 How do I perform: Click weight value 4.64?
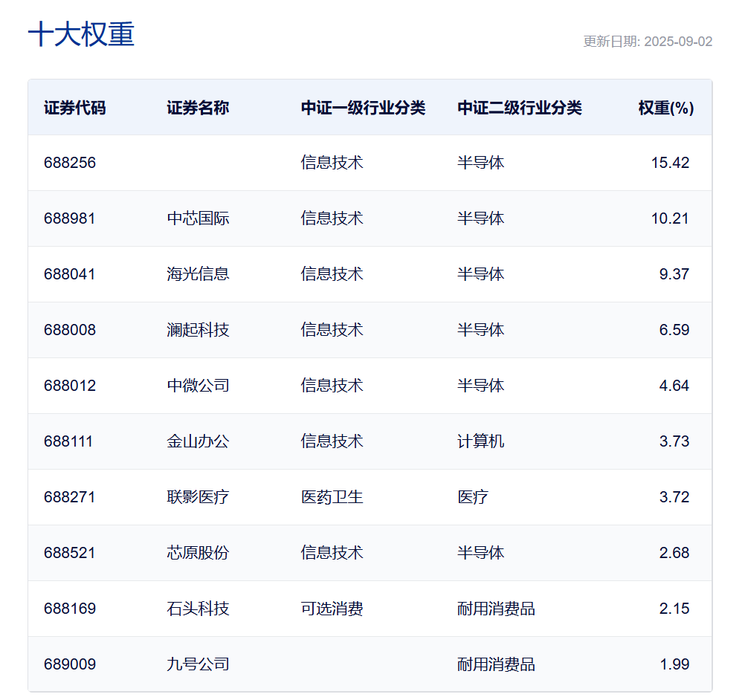[x=674, y=386]
